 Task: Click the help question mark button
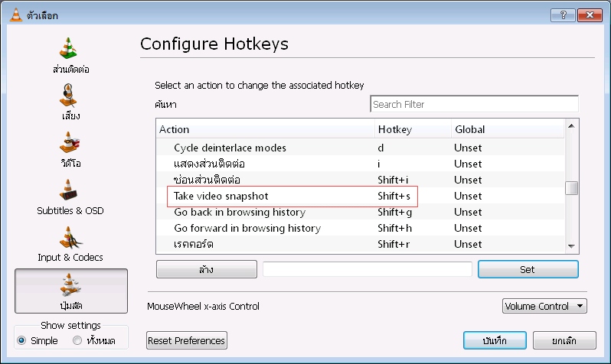(x=563, y=15)
